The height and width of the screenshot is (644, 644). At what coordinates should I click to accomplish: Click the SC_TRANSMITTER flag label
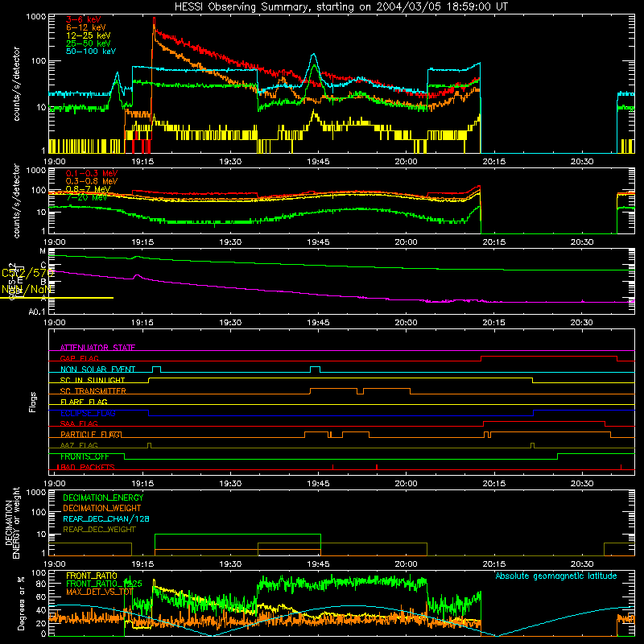93,391
